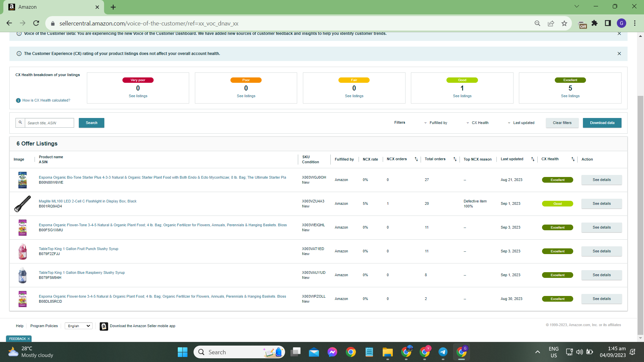Screen dimensions: 644x362
Task: Click the Clear filters button
Action: pos(562,123)
